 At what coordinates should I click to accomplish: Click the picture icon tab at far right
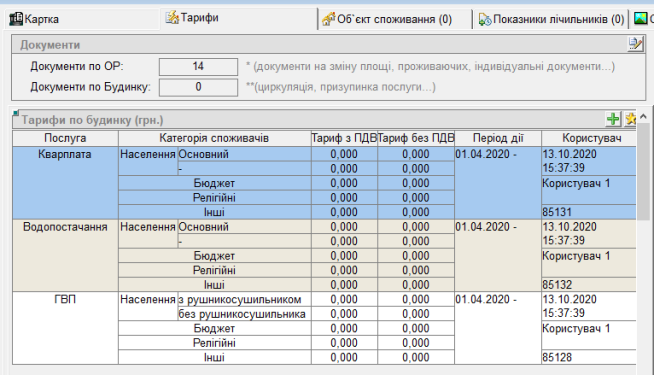pos(642,18)
